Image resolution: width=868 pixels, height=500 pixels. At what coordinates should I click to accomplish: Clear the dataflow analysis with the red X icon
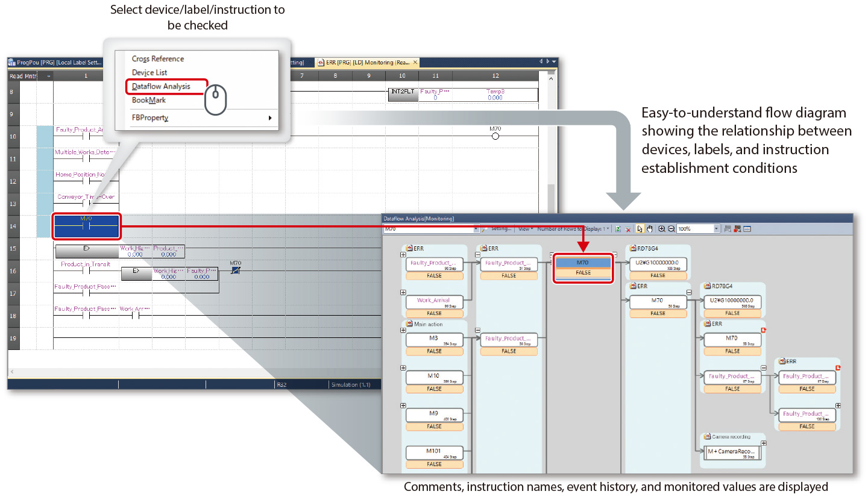(628, 228)
